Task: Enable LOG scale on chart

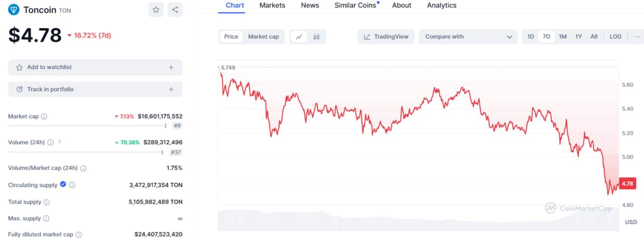Action: 615,37
